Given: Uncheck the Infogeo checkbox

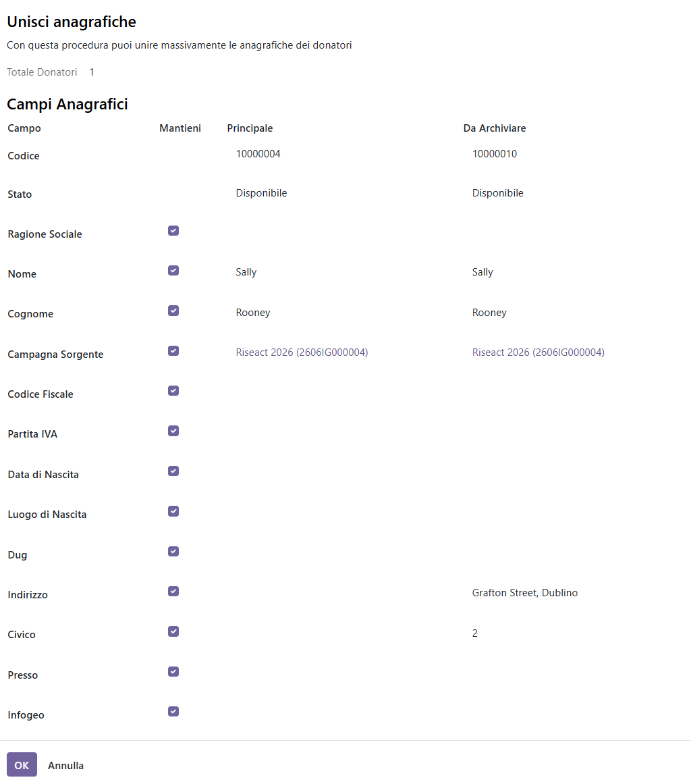Looking at the screenshot, I should click(173, 712).
